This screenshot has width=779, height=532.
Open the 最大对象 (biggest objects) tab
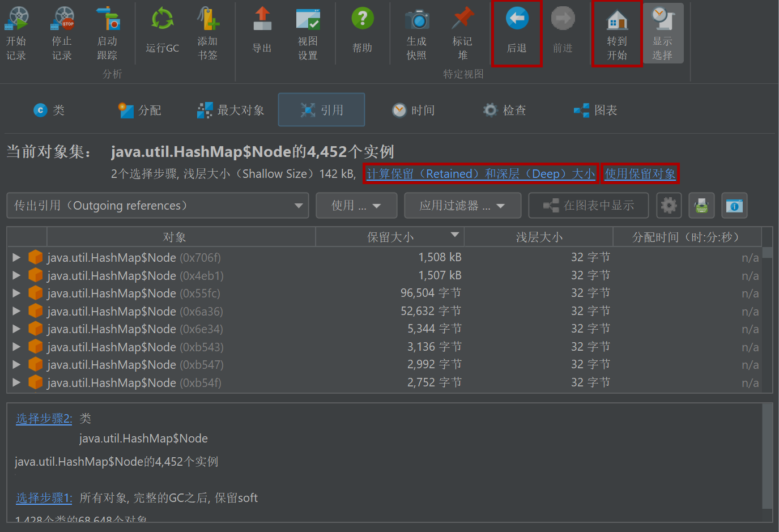tap(231, 110)
